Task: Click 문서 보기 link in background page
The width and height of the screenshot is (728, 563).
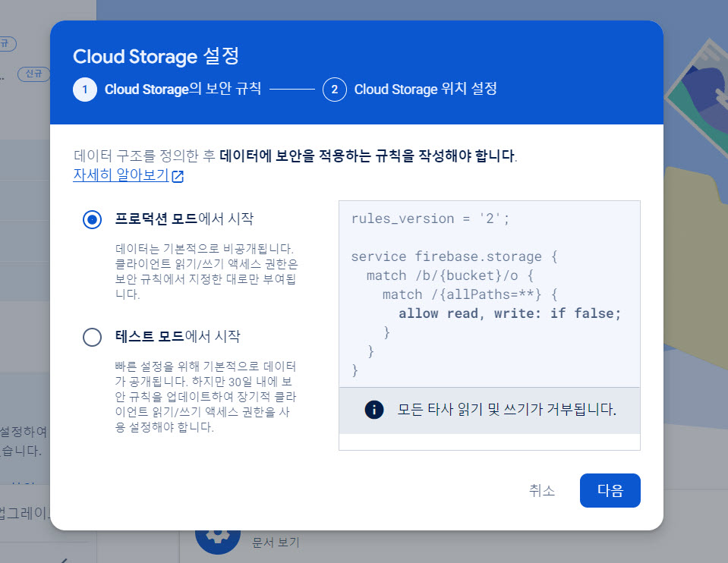Action: (276, 542)
